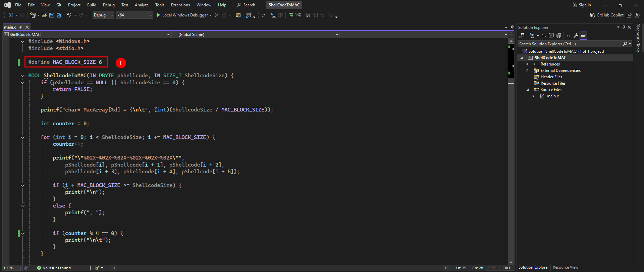This screenshot has width=644, height=272.
Task: Collapse the Source Files folder
Action: tap(528, 90)
